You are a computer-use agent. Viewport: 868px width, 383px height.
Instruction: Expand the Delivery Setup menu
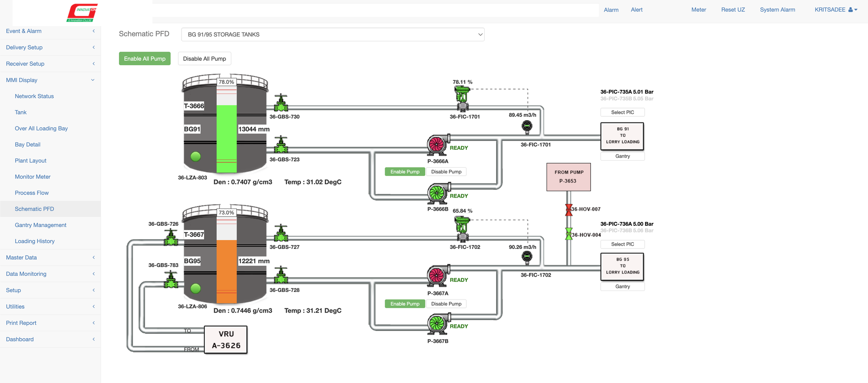[50, 47]
